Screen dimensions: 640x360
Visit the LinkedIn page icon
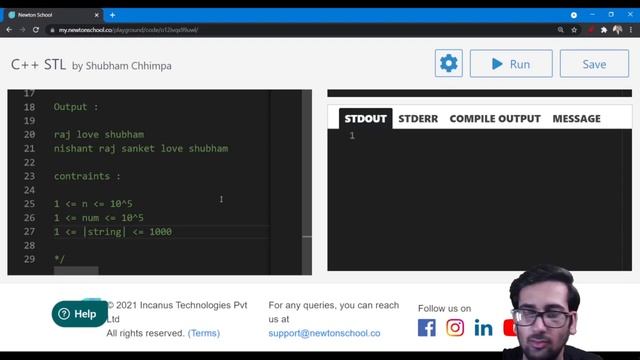483,328
